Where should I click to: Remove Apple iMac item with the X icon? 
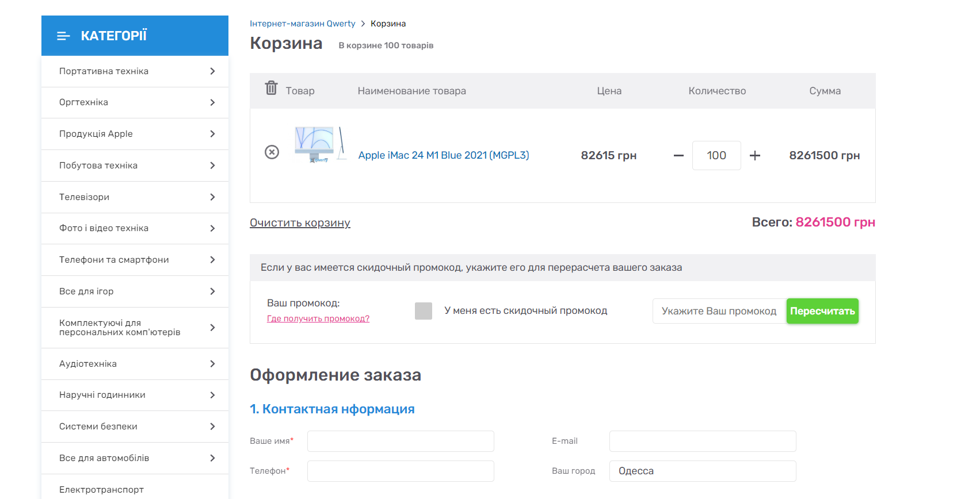point(272,152)
